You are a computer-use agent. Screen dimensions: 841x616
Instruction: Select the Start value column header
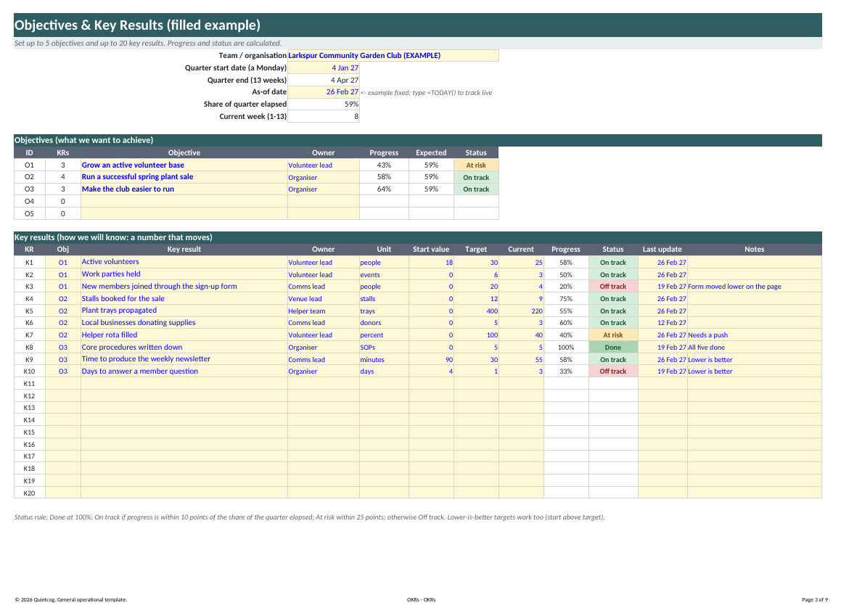[431, 250]
